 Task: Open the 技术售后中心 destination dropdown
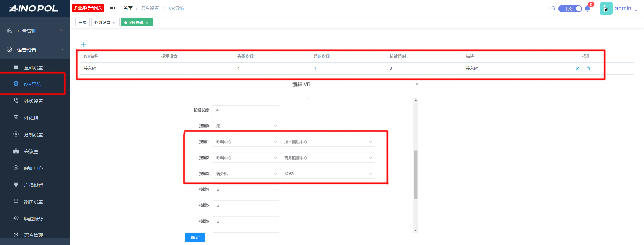tap(327, 142)
